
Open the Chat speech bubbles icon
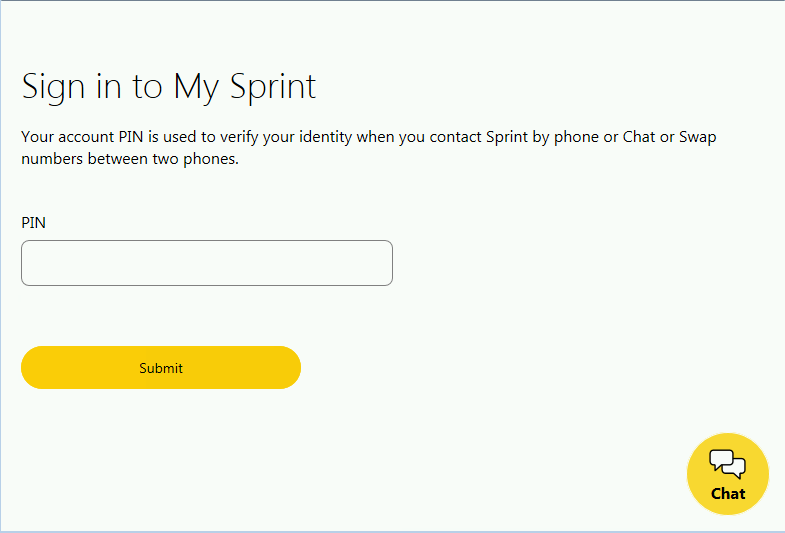pos(728,464)
